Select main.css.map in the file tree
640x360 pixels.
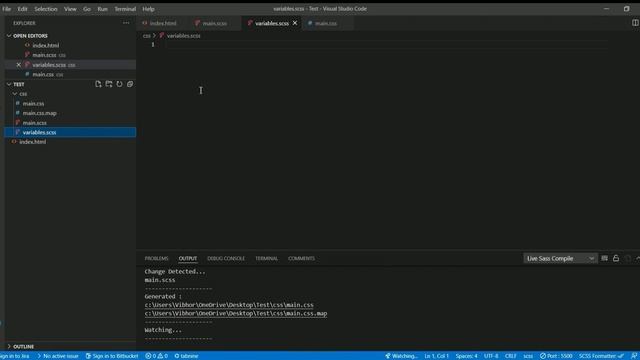[70, 113]
